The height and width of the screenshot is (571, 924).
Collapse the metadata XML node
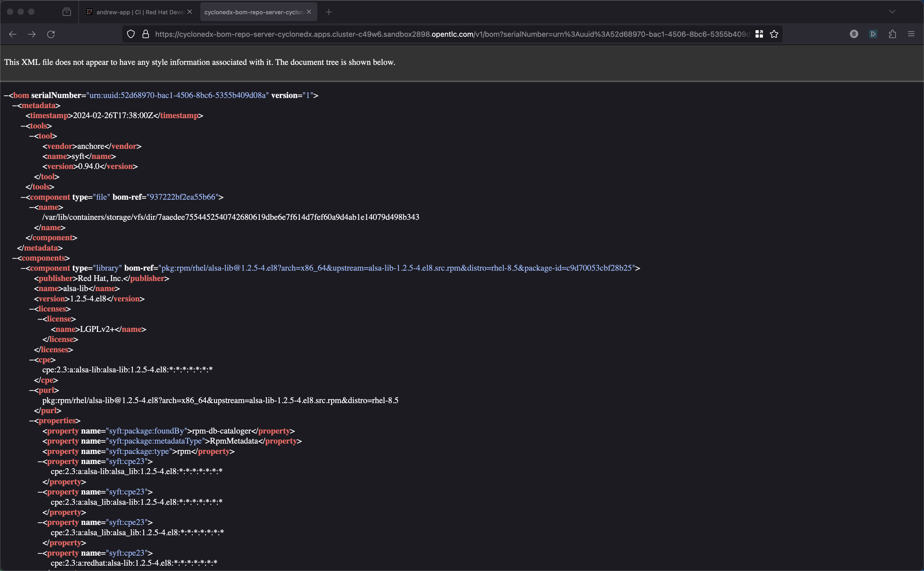tap(14, 106)
